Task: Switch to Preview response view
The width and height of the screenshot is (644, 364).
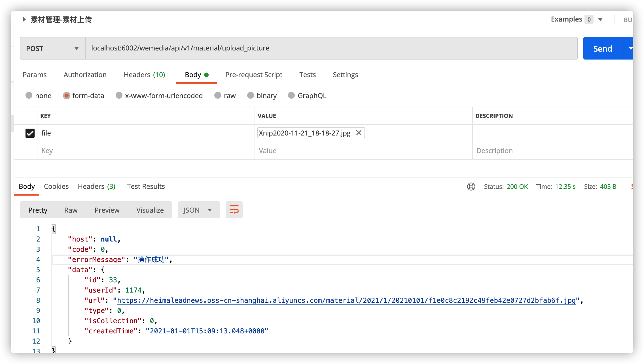Action: click(106, 210)
